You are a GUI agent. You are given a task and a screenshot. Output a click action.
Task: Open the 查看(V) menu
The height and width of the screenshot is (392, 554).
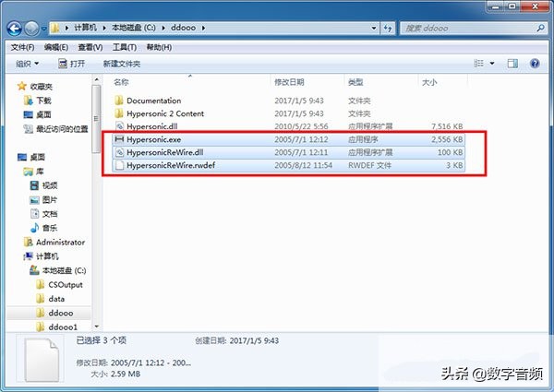point(90,47)
